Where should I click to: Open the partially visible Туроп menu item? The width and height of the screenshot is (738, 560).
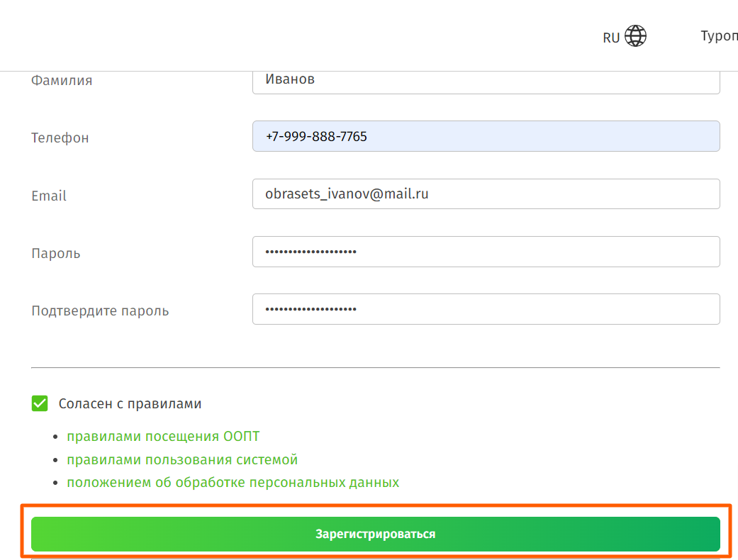coord(718,36)
